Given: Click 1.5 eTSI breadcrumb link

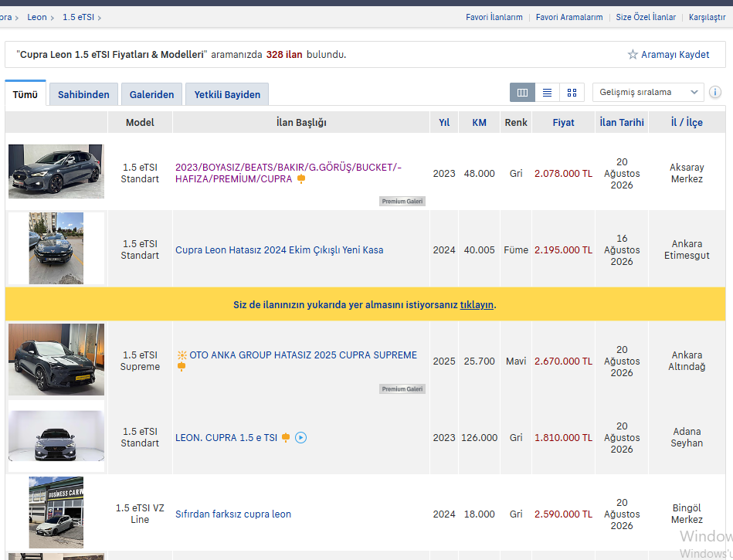Looking at the screenshot, I should (79, 17).
